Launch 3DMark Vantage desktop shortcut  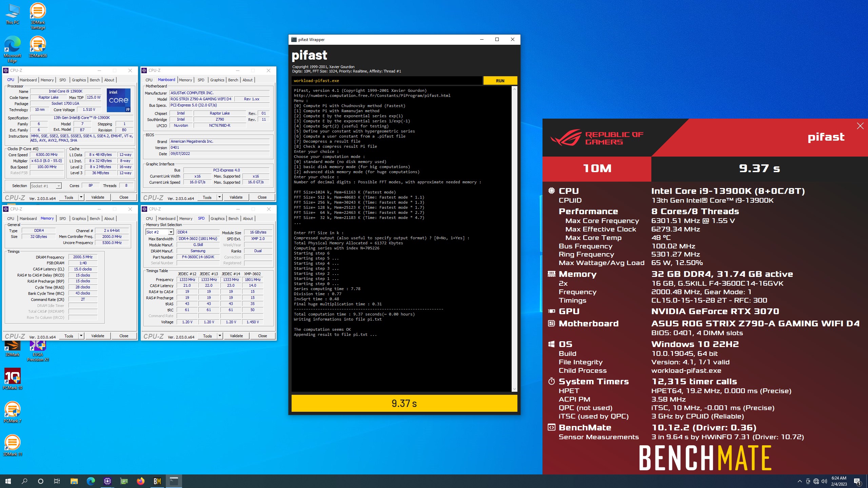pyautogui.click(x=38, y=16)
